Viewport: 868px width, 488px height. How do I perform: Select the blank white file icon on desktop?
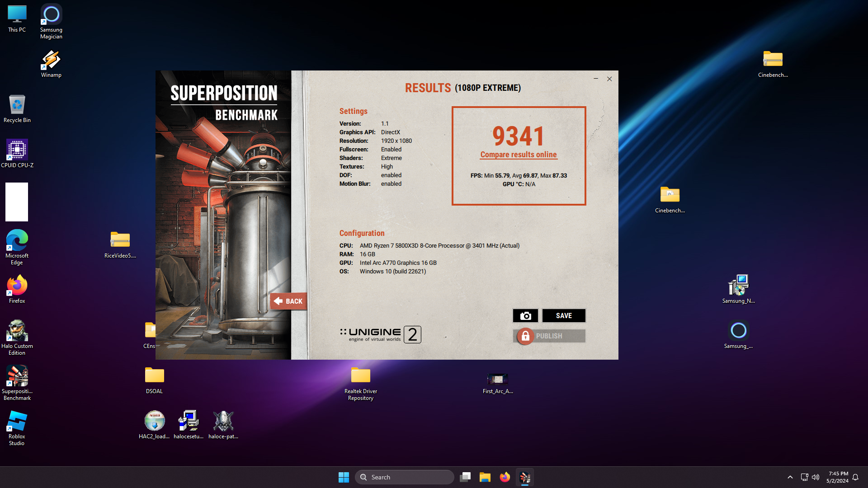point(17,202)
